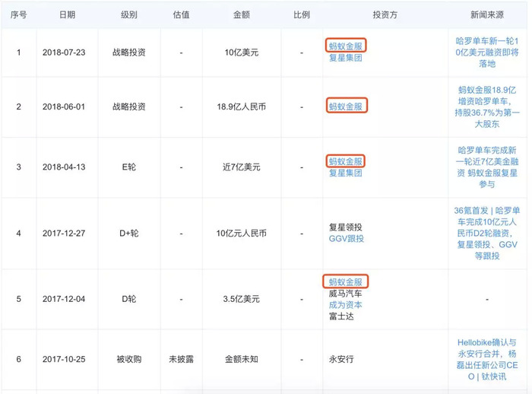Open Hellobike确认与永安行合并 news link
The width and height of the screenshot is (532, 394).
[487, 359]
